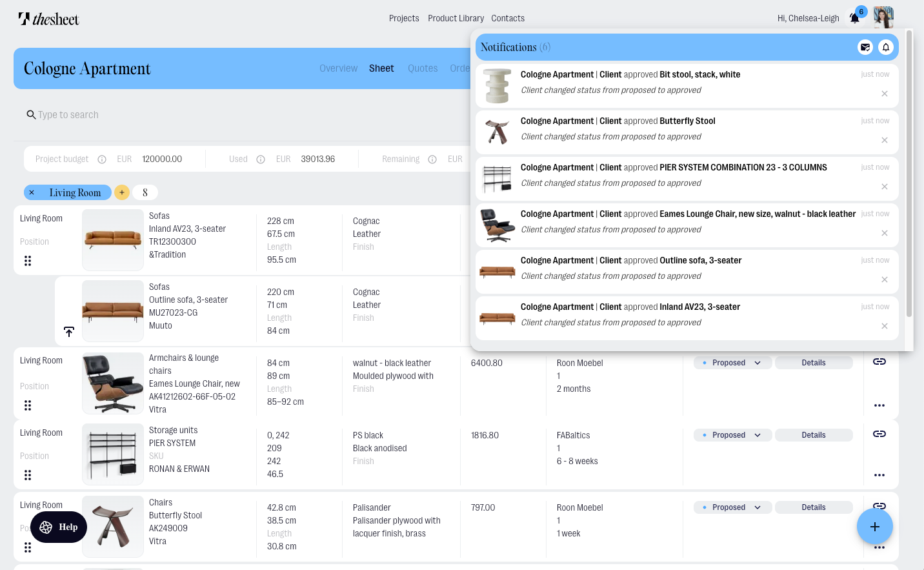Screen dimensions: 924x570
Task: Open status dropdown for PIER SYSTEM
Action: tap(733, 435)
